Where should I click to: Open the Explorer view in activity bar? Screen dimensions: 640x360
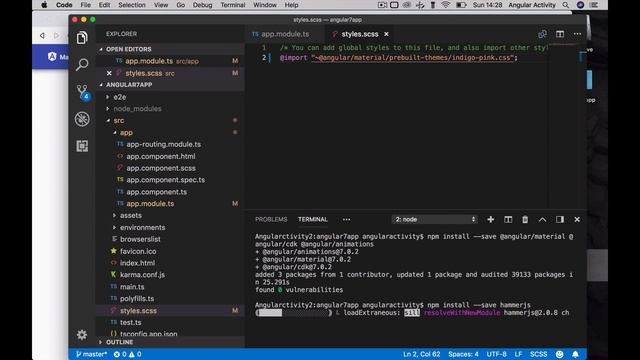point(82,38)
